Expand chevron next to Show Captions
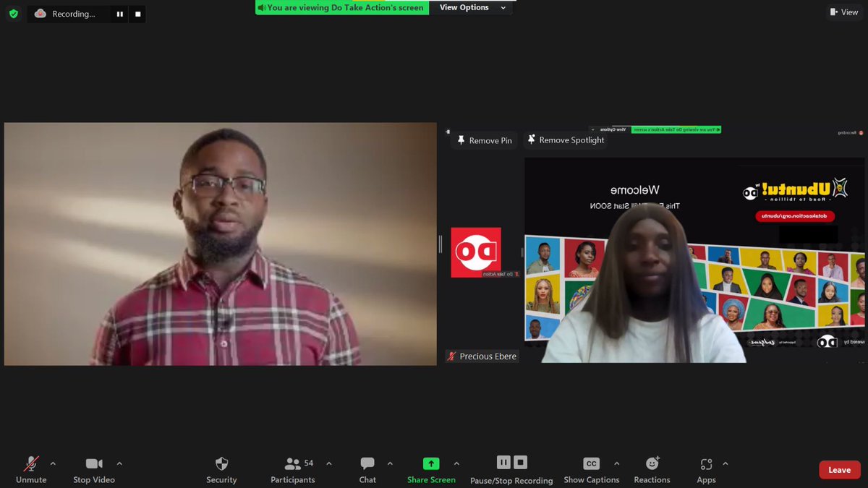Viewport: 868px width, 488px height. 616,463
